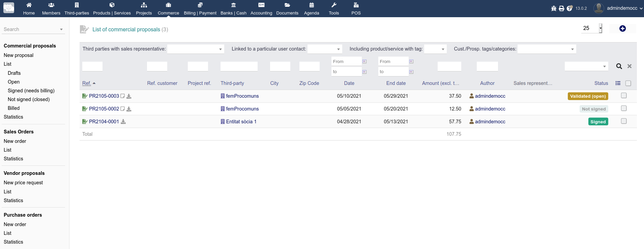
Task: Open linked user contact dropdown
Action: 325,49
